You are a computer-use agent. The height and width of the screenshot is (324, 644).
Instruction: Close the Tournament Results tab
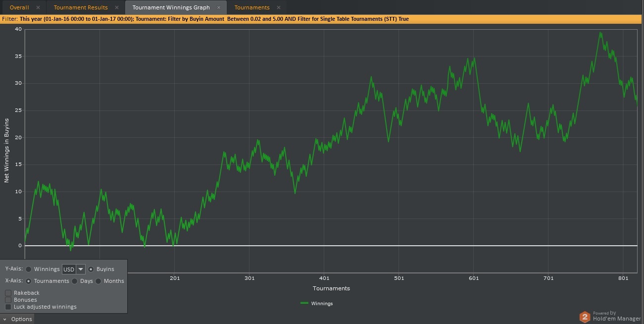click(117, 7)
